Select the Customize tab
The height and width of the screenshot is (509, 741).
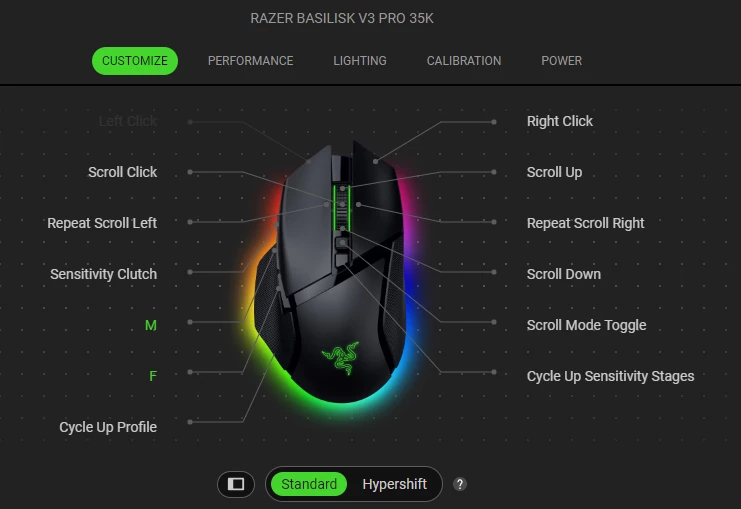pyautogui.click(x=135, y=61)
